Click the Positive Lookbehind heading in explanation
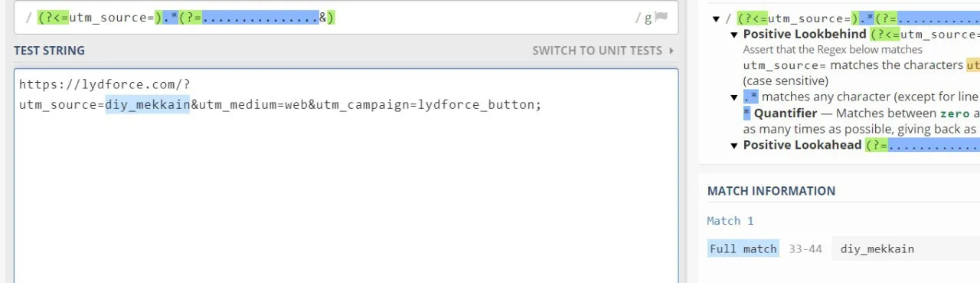980x283 pixels. [x=805, y=35]
